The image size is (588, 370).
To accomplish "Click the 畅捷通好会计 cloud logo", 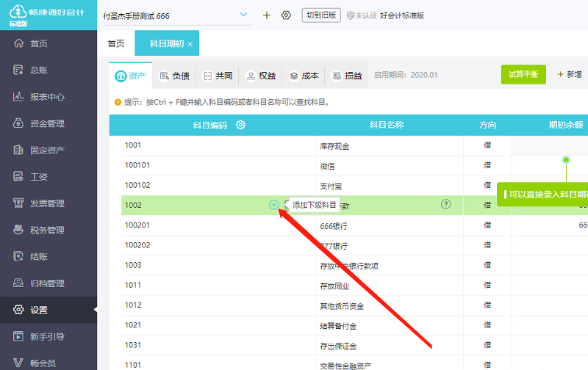I will [x=18, y=11].
